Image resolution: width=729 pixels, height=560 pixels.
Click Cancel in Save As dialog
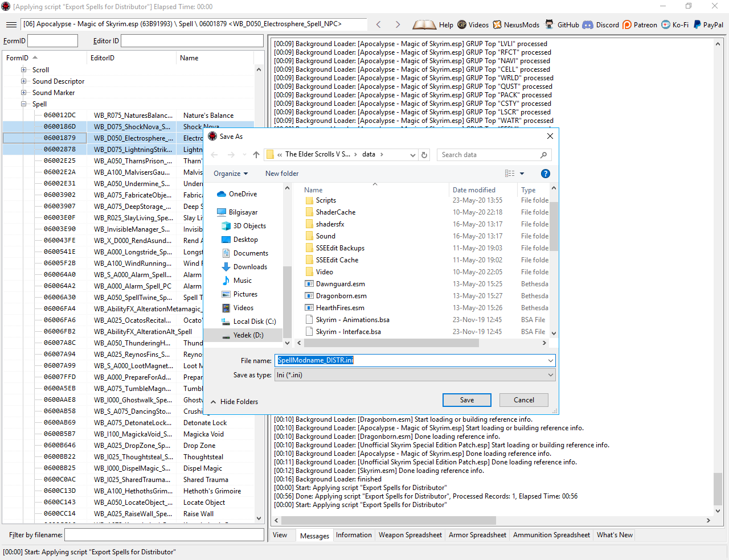coord(523,400)
